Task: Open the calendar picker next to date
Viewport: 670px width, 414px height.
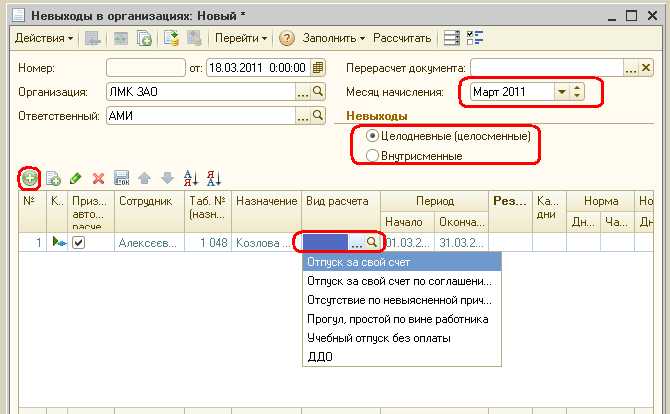Action: point(317,68)
